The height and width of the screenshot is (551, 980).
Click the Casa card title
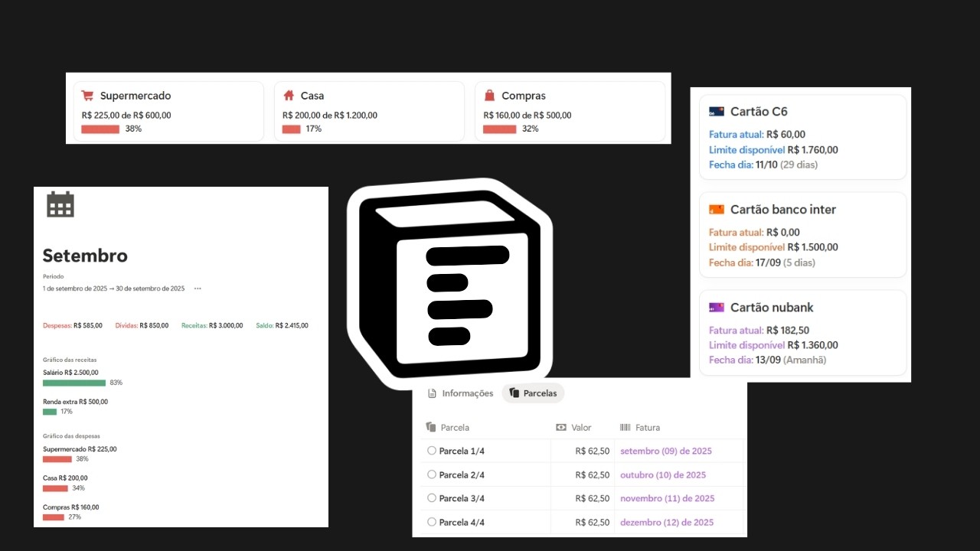(312, 96)
